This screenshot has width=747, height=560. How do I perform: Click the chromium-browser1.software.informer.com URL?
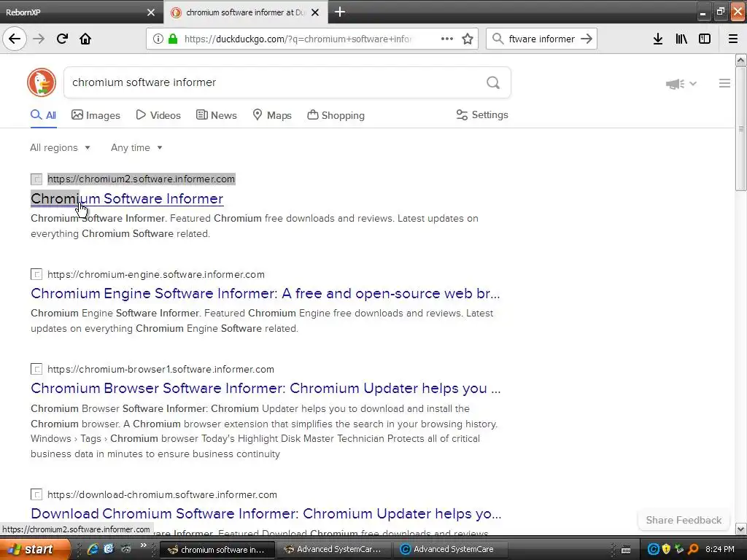tap(160, 369)
